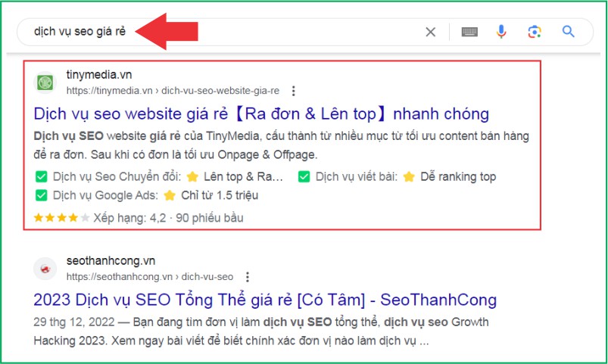This screenshot has height=364, width=608.
Task: Click the star rating icons for tinymedia
Action: click(61, 217)
